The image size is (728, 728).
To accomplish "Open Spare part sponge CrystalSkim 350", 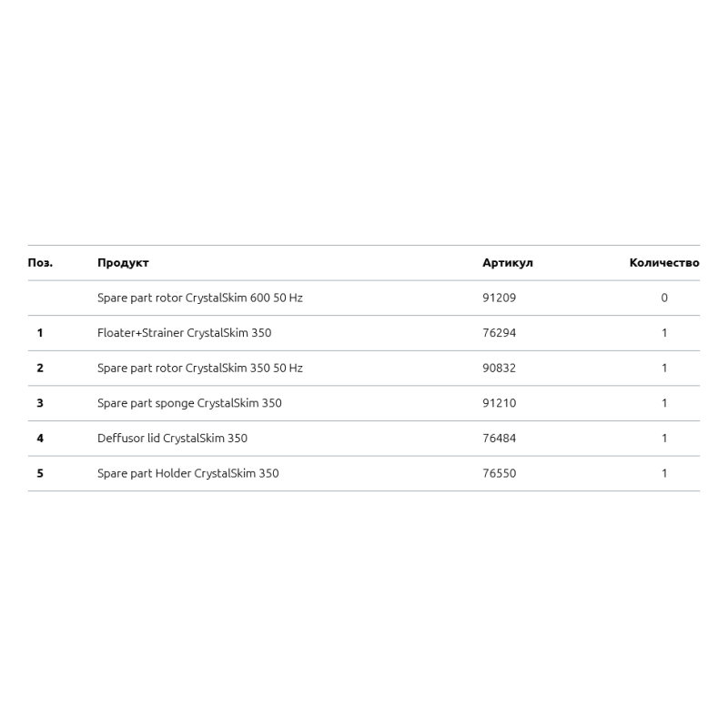I will 189,403.
